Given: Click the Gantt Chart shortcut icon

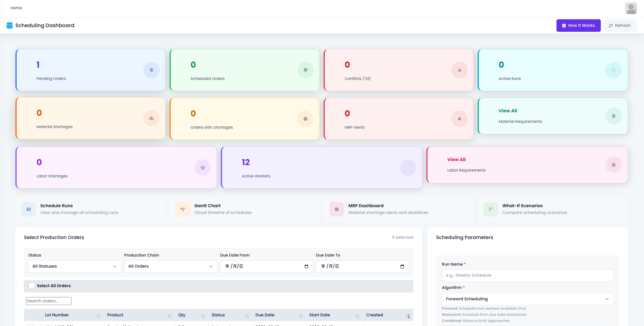Looking at the screenshot, I should pos(183,209).
